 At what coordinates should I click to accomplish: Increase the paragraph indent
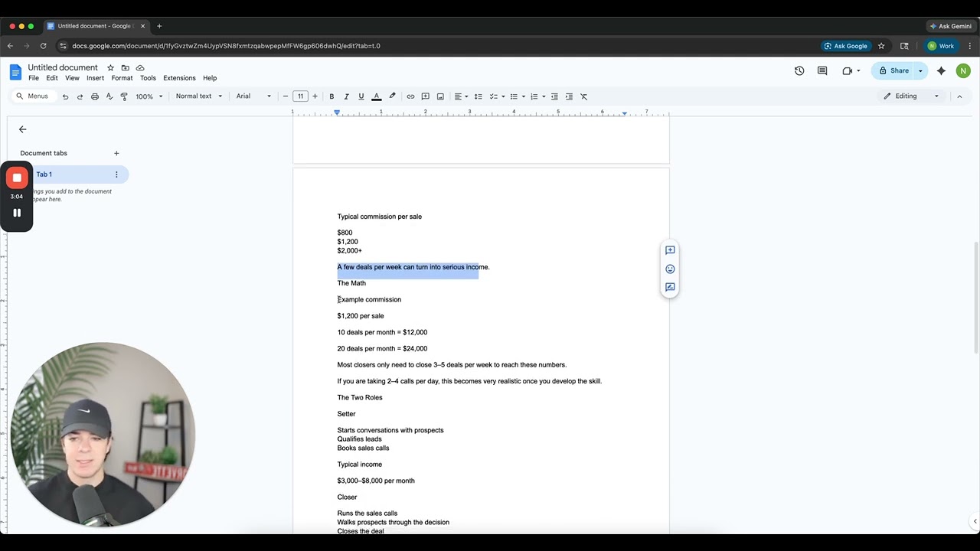569,96
